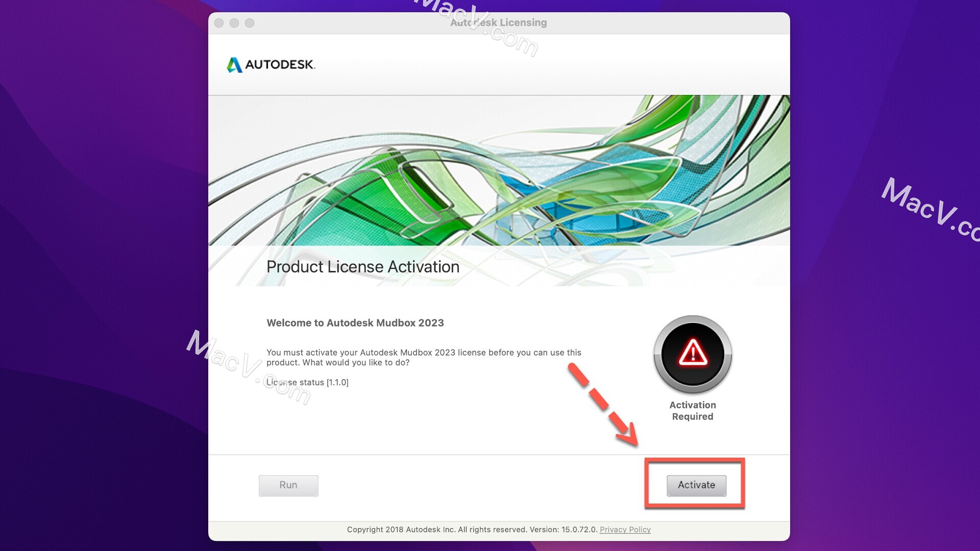Open macOS desktop background menu

point(101,269)
